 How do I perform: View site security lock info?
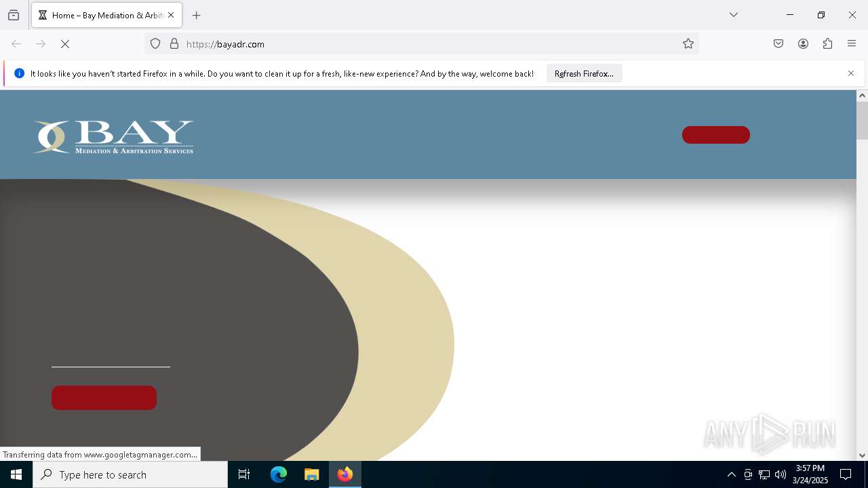174,44
